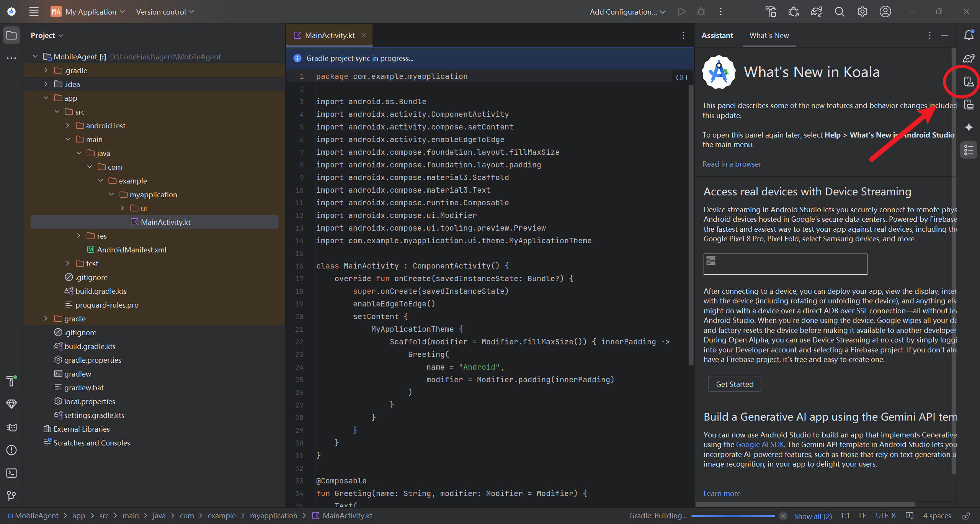
Task: Open Device Manager icon in right sidebar
Action: (x=969, y=81)
